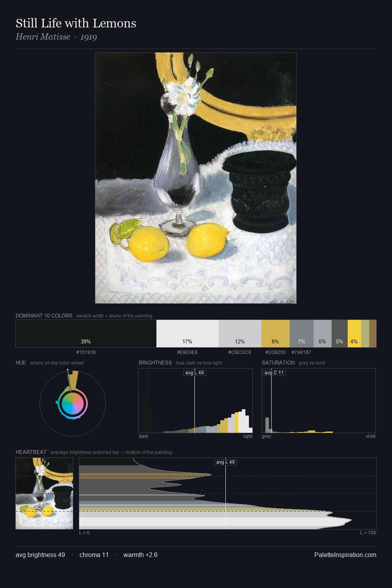
Task: Open the main Still Life with Lemons painting
Action: pos(196,178)
